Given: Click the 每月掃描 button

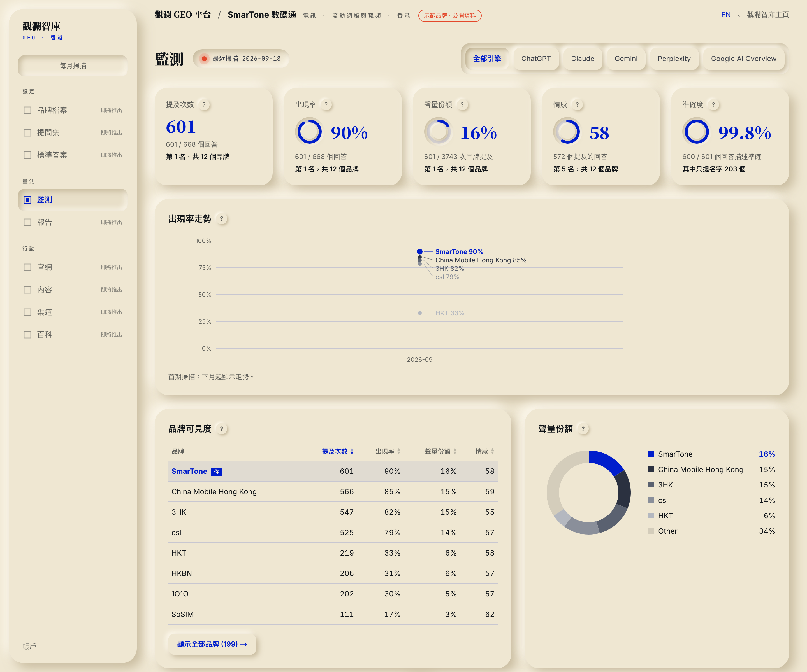Looking at the screenshot, I should tap(73, 66).
